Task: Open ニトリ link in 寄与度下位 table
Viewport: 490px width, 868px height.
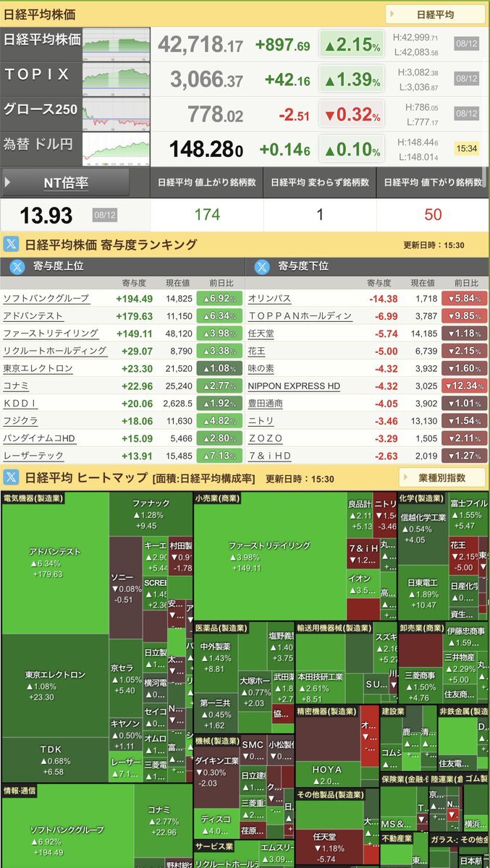Action: click(x=261, y=421)
